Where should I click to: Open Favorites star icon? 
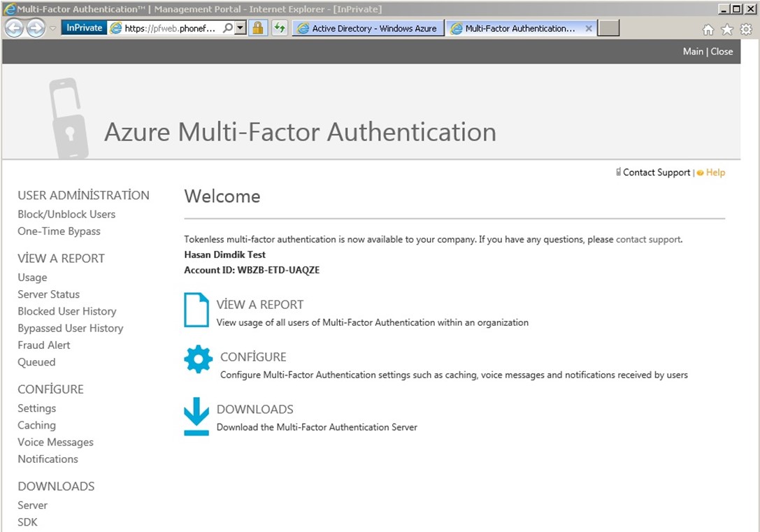click(x=727, y=29)
